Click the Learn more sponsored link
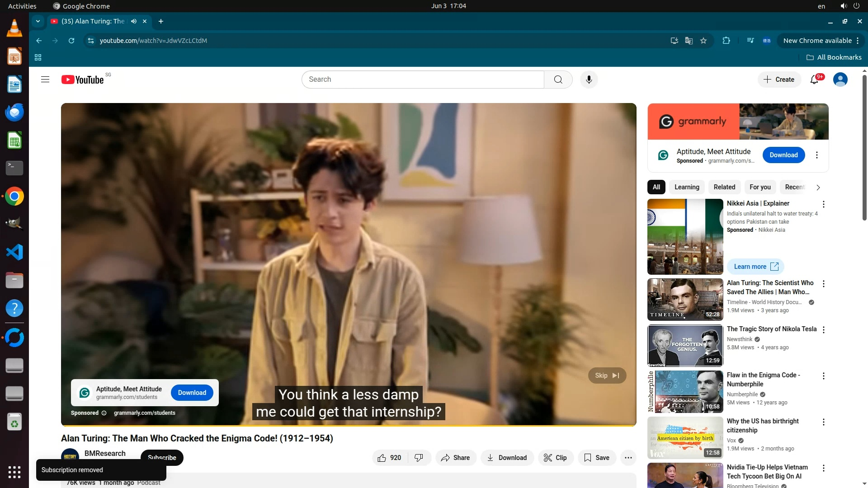This screenshot has height=488, width=868. [x=755, y=267]
